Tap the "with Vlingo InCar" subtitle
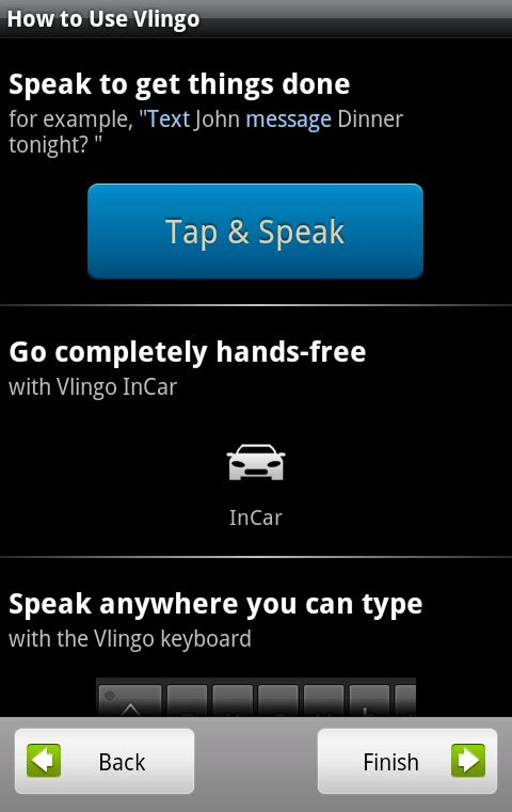Screen dimensions: 512x812 pyautogui.click(x=93, y=387)
